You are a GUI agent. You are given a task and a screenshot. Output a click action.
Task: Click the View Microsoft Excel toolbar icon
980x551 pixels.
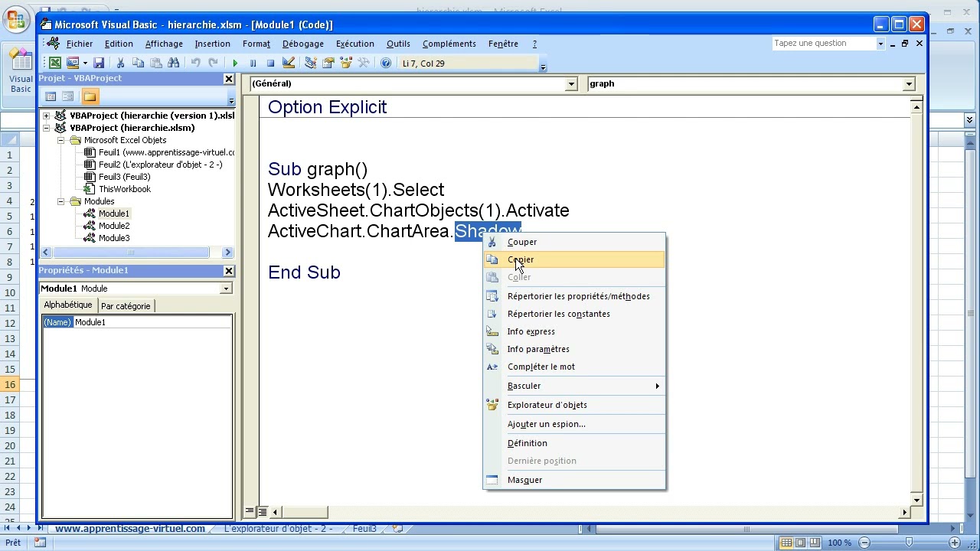[55, 63]
